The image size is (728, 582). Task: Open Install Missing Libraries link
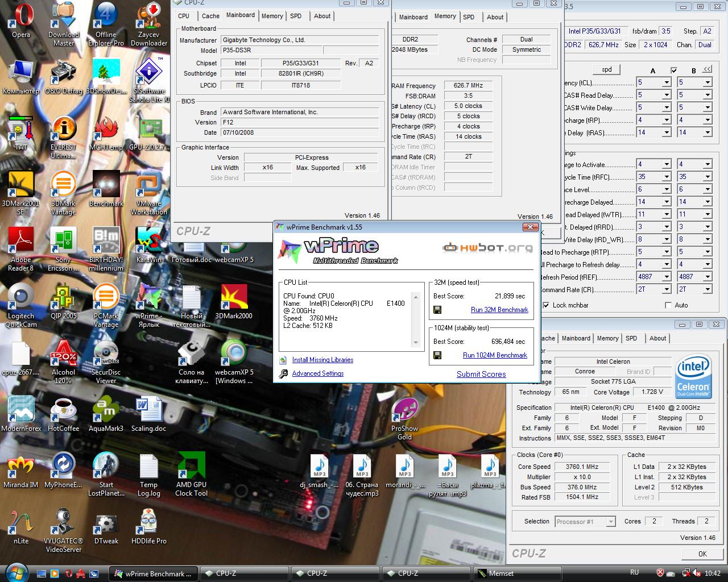tap(322, 360)
